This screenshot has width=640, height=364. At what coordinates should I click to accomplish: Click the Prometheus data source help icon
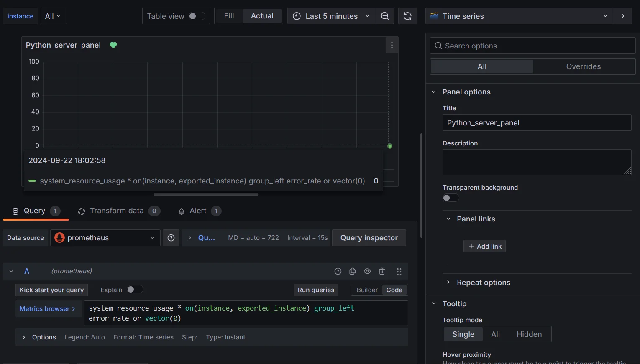[171, 237]
